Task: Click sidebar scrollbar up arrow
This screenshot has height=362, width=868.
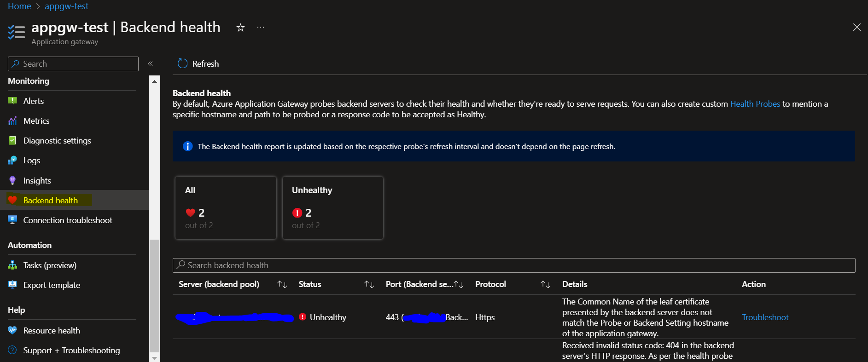Action: pyautogui.click(x=154, y=81)
